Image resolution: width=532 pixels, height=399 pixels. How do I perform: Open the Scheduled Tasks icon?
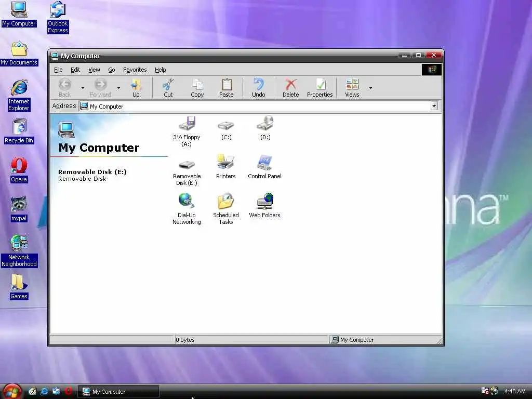tap(225, 201)
